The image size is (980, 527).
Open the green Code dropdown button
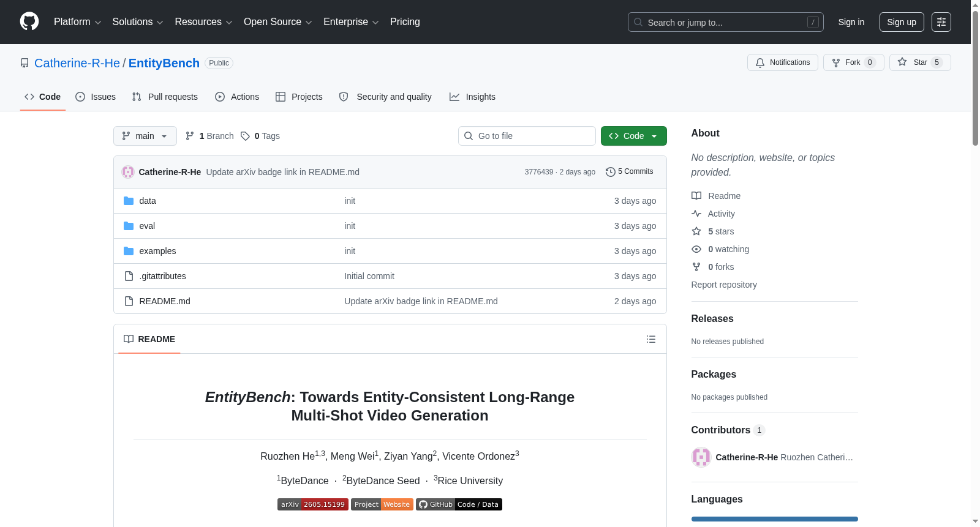(x=634, y=136)
